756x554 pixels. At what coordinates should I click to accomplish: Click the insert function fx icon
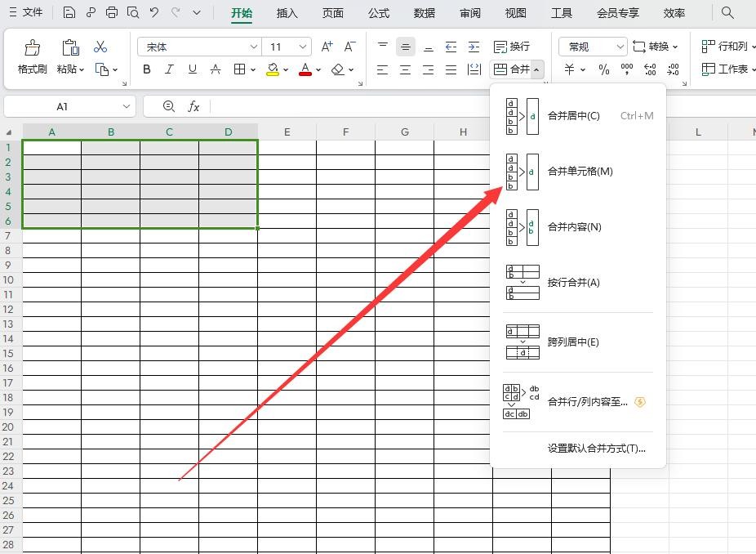(193, 106)
